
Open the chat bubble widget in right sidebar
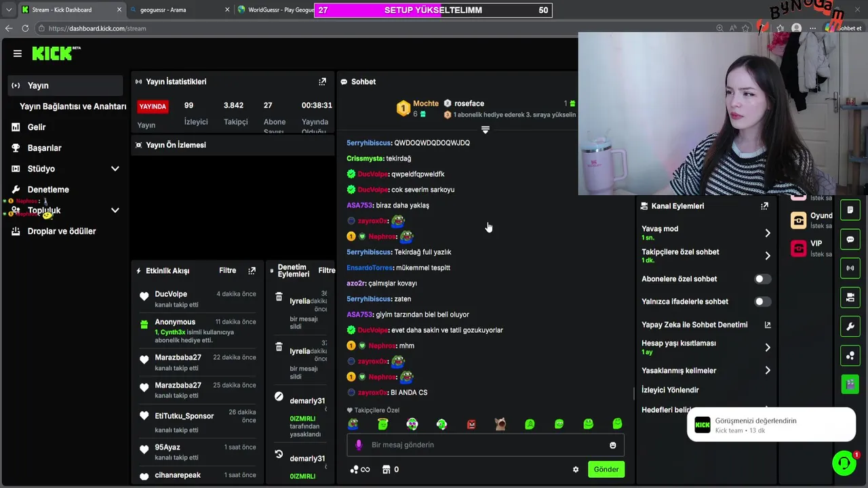point(850,239)
